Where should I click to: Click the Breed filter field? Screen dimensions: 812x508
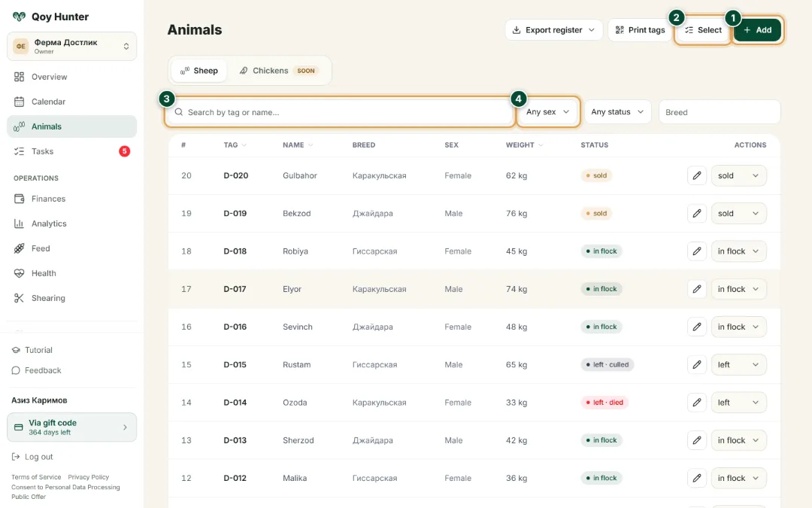click(x=720, y=112)
